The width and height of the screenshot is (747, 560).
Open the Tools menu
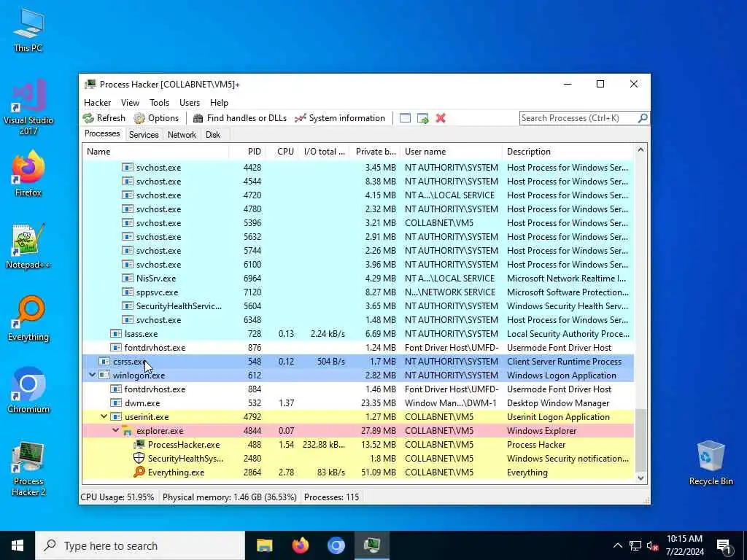point(159,102)
